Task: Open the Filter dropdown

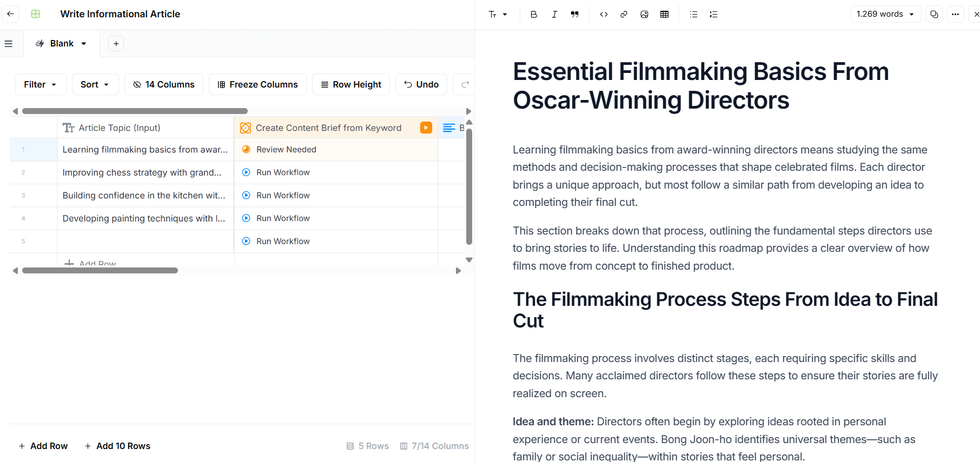Action: pos(41,84)
